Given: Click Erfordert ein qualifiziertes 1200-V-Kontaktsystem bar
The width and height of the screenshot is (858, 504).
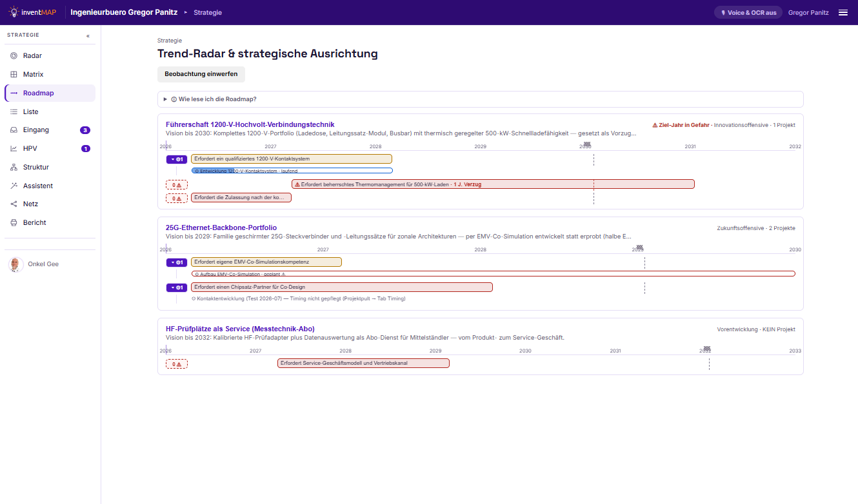Looking at the screenshot, I should coord(292,159).
